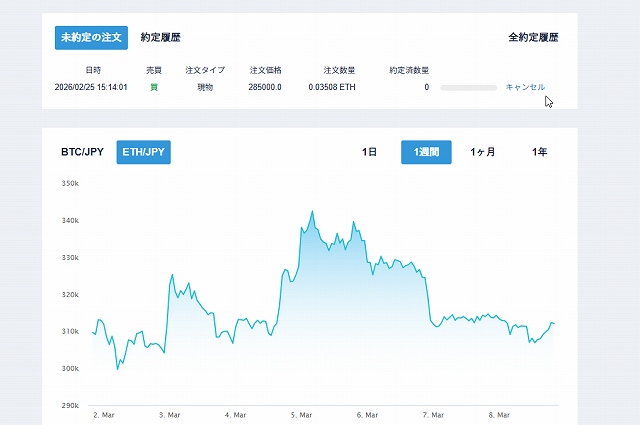Select the ETH/JPY chart pair
Screen dimensions: 640x425
click(x=143, y=152)
